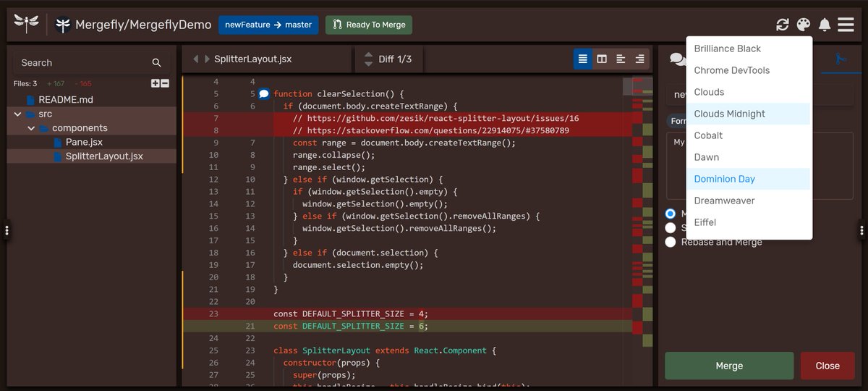Open the comment bubble on line 5
The width and height of the screenshot is (868, 391).
[264, 94]
